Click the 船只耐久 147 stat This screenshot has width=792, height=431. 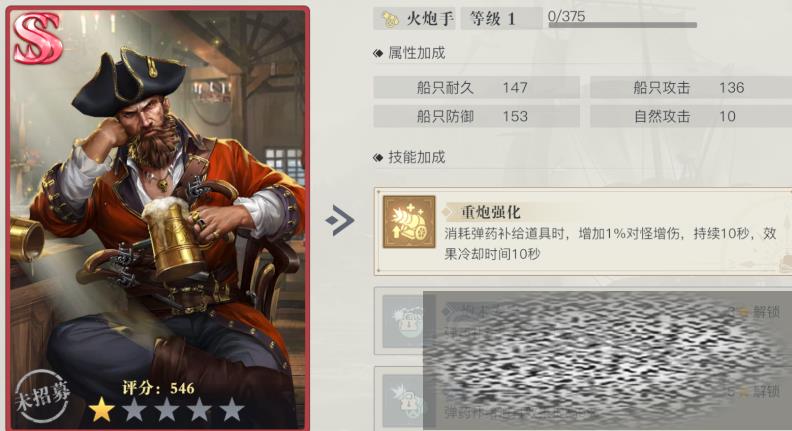click(476, 87)
